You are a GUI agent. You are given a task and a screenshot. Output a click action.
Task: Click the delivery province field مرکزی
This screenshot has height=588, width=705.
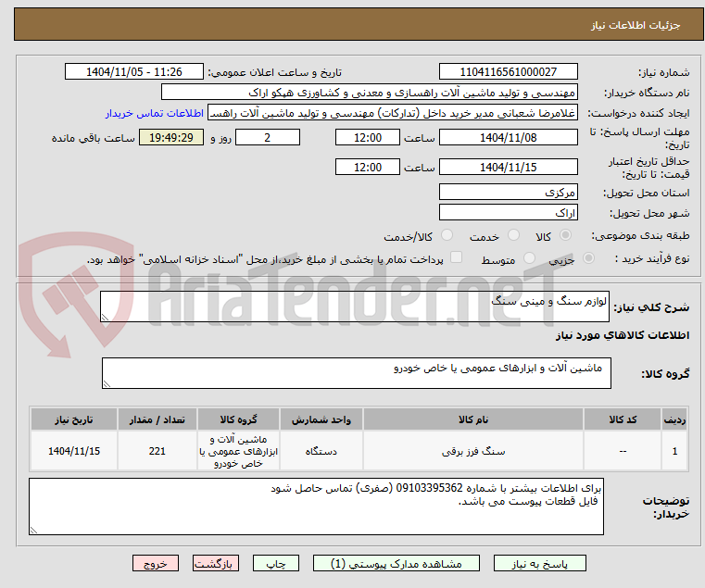[508, 192]
